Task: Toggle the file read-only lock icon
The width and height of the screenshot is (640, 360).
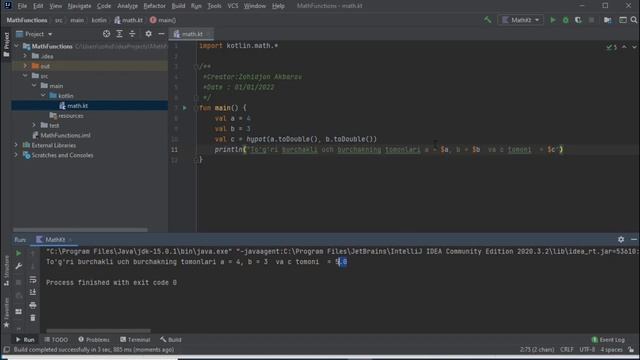Action: tap(631, 350)
